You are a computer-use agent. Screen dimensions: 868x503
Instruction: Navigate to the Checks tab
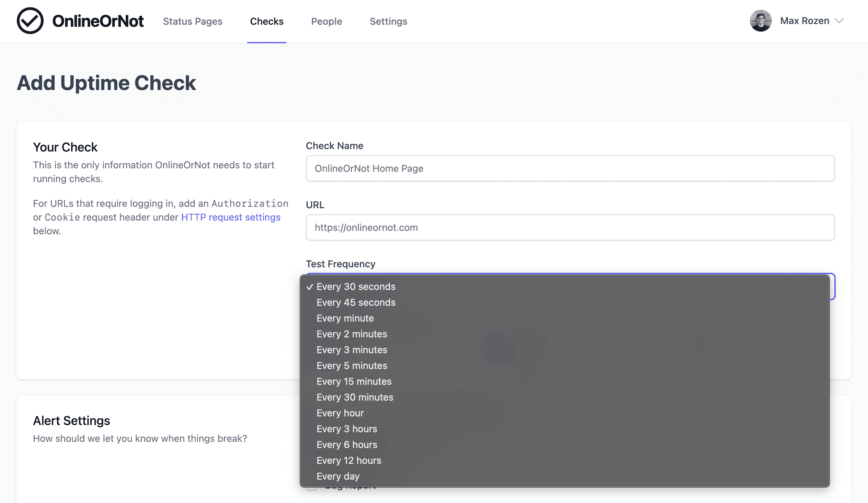click(x=267, y=21)
